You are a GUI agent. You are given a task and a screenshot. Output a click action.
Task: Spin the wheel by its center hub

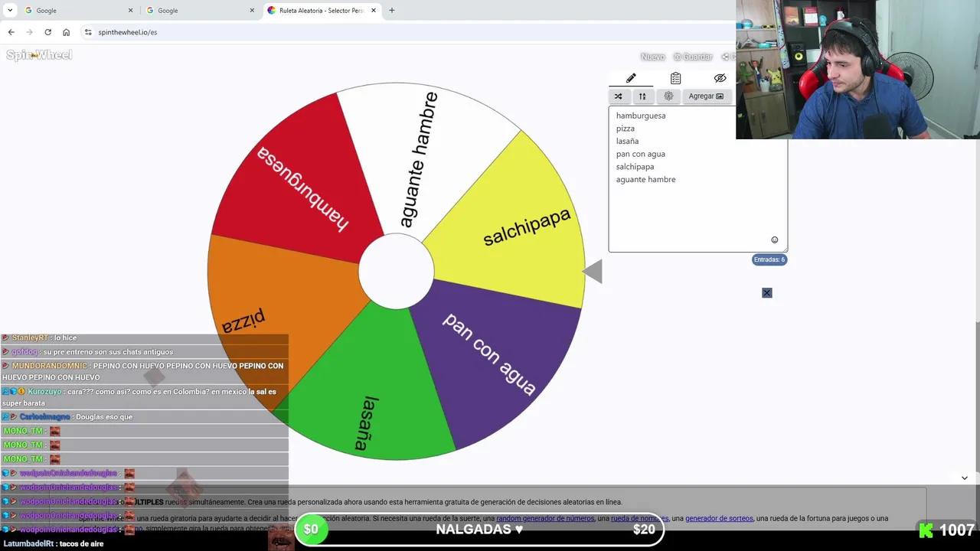pyautogui.click(x=396, y=272)
